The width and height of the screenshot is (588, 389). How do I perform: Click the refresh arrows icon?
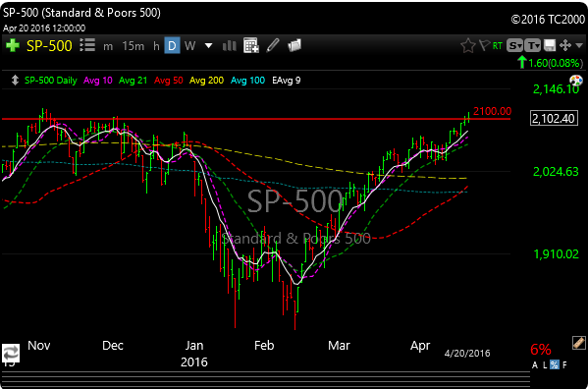(x=11, y=354)
